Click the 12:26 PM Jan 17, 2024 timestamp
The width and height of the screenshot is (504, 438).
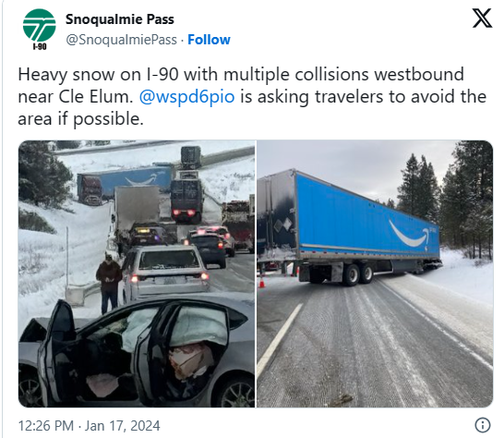89,426
